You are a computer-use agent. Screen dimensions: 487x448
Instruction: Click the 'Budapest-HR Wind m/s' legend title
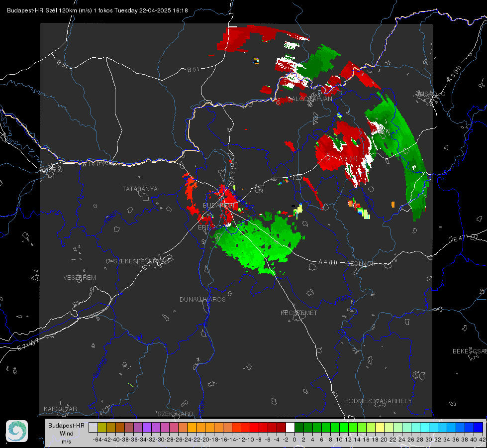(66, 433)
